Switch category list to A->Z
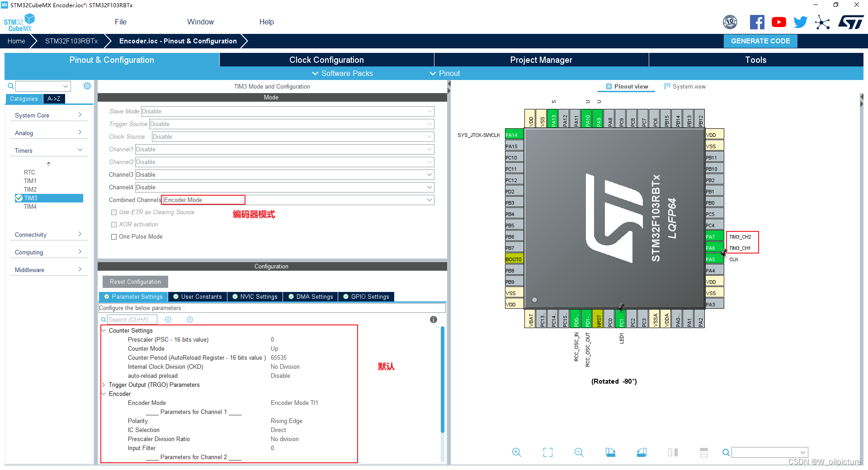Viewport: 868px width, 470px height. tap(54, 99)
